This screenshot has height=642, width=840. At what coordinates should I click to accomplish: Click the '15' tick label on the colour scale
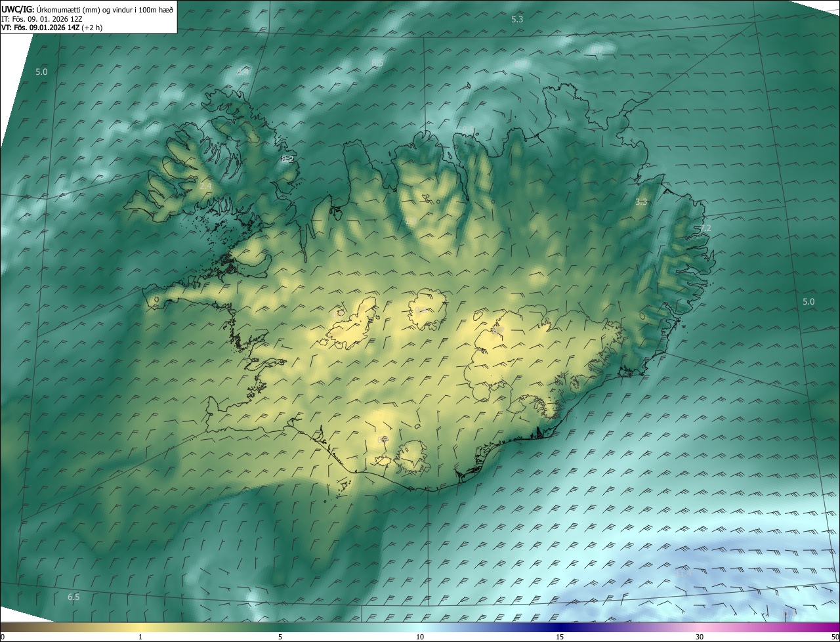coord(560,637)
